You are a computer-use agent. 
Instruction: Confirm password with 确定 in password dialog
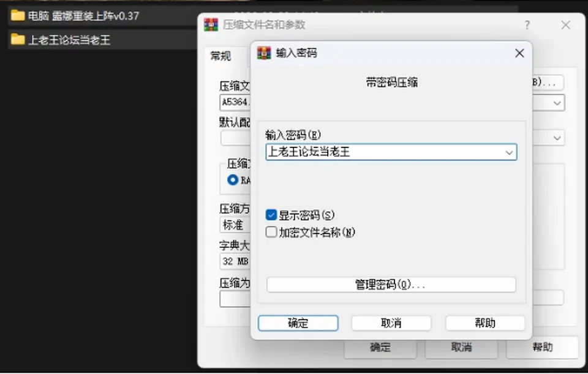click(x=298, y=323)
